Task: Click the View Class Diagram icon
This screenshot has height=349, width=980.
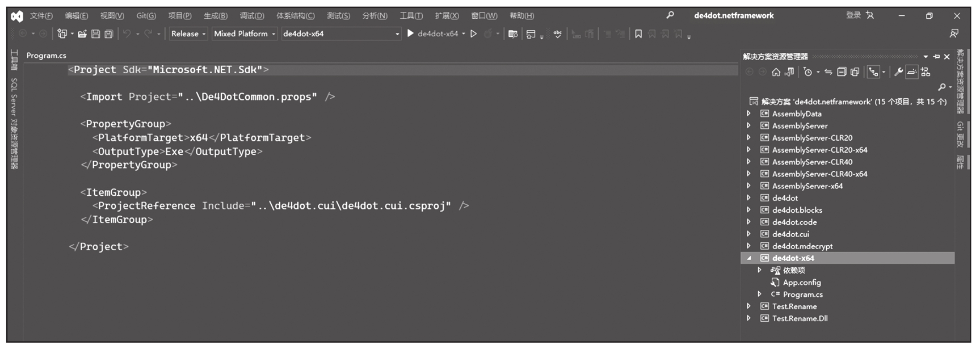Action: pos(926,72)
